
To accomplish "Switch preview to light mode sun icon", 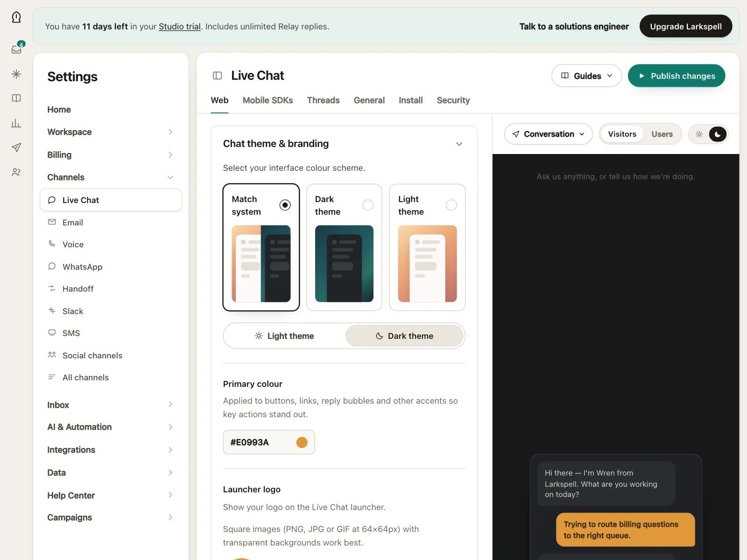I will (x=699, y=134).
